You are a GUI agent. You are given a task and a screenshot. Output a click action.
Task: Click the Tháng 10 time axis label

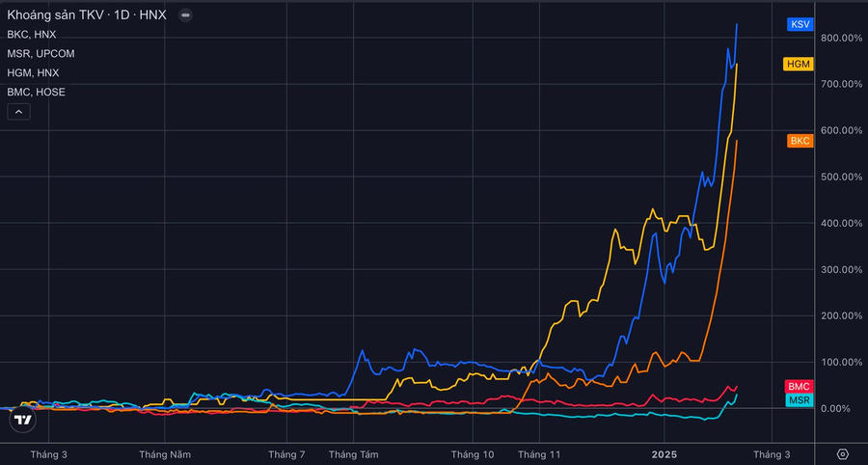click(473, 453)
